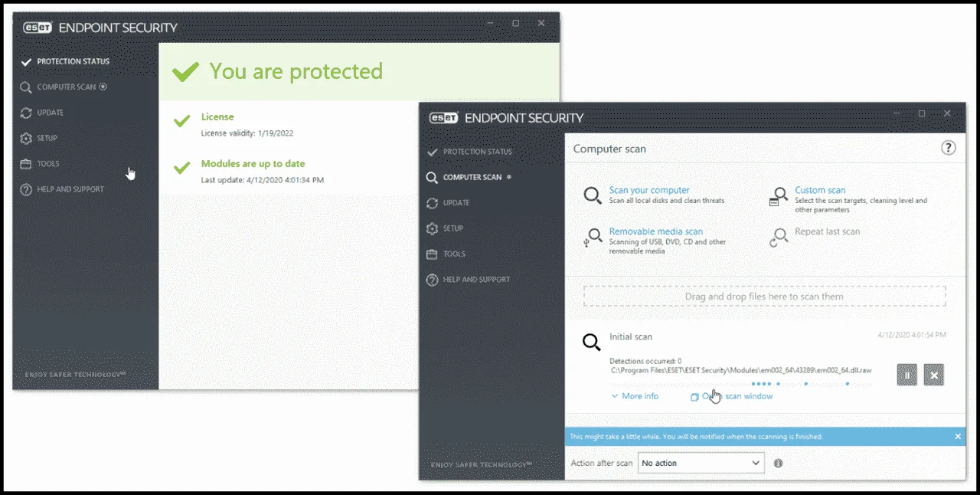Click the refresh icon beside Update, back window

point(26,113)
